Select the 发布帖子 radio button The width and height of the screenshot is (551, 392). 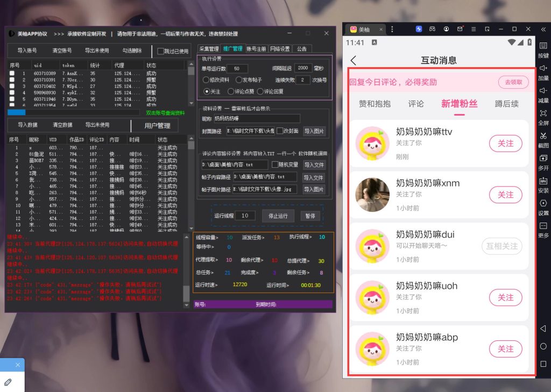(238, 80)
